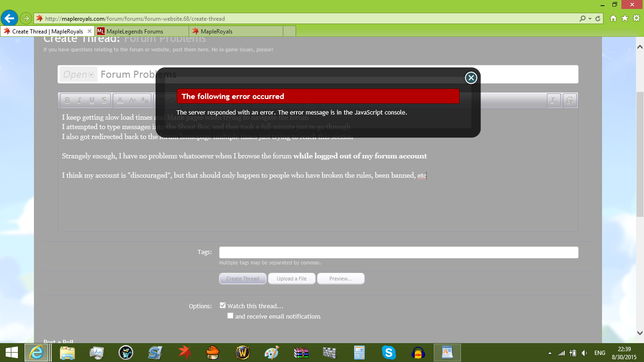This screenshot has width=644, height=362.
Task: Switch to Create Thread MapleRoyals tab
Action: tap(47, 31)
